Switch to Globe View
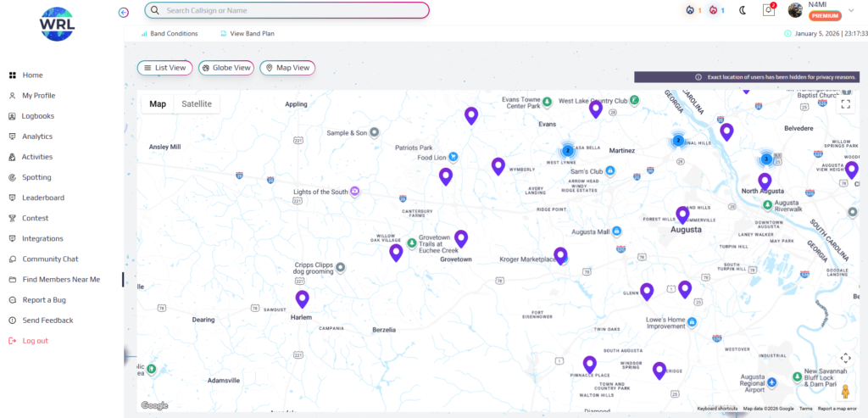The image size is (868, 418). tap(226, 68)
